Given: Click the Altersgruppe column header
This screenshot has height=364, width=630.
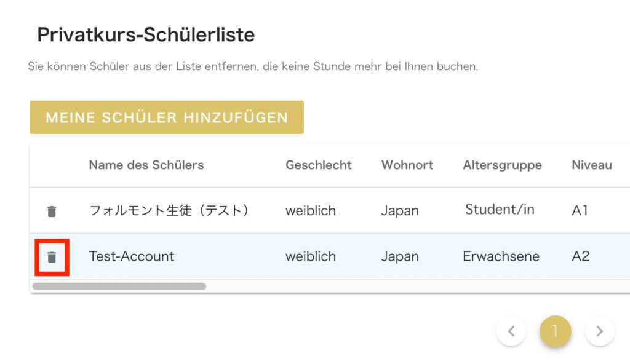Looking at the screenshot, I should pyautogui.click(x=502, y=165).
